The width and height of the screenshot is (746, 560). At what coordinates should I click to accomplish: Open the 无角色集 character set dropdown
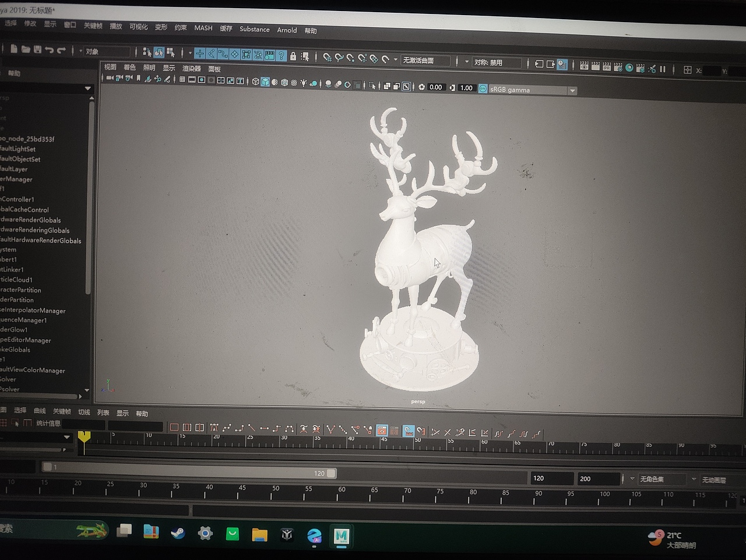661,479
